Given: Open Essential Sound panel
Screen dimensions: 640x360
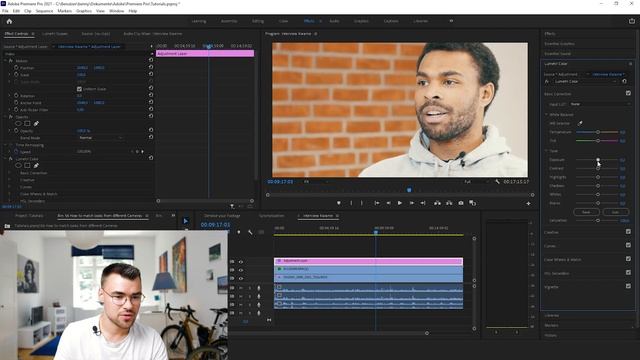Looking at the screenshot, I should [557, 53].
